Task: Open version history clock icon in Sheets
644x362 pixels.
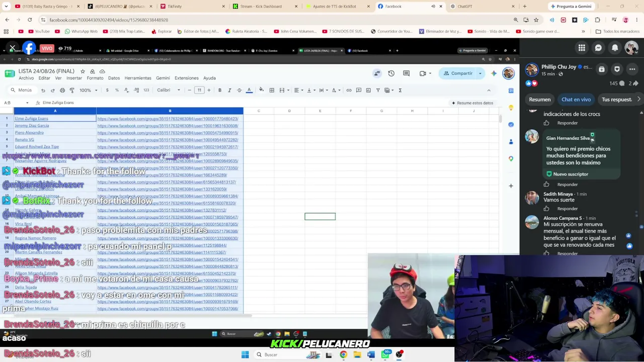Action: (391, 73)
